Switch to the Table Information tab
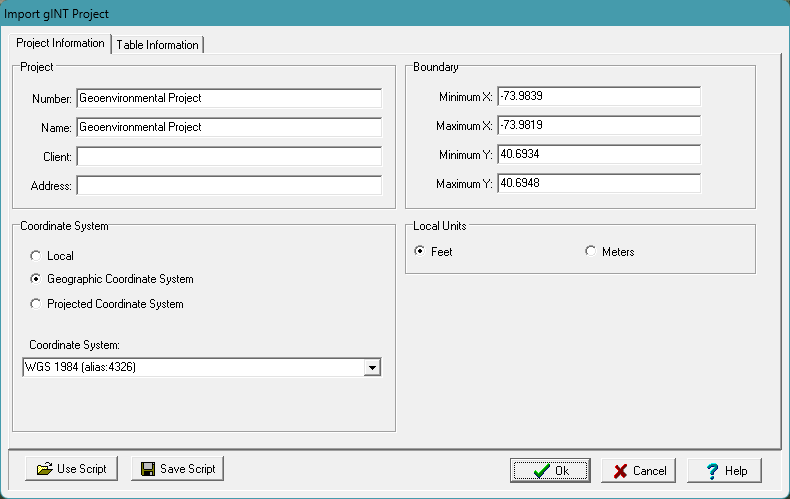The width and height of the screenshot is (790, 499). click(158, 45)
